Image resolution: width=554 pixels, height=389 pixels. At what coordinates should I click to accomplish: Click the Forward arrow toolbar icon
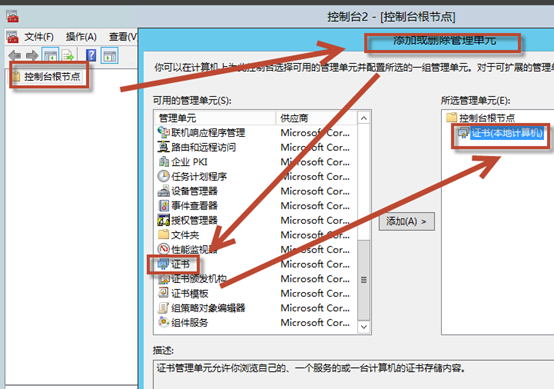(32, 55)
